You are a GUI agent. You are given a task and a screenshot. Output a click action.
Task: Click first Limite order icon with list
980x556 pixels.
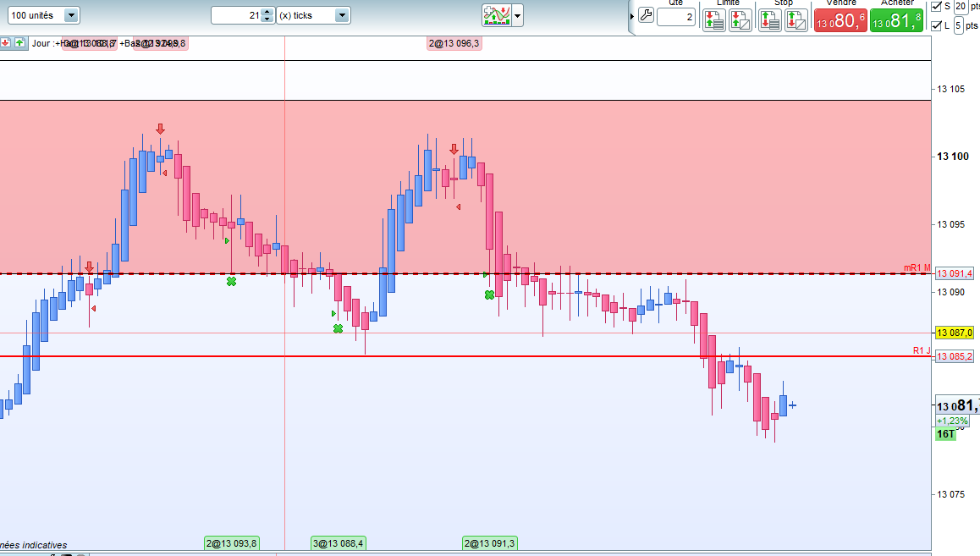point(714,20)
